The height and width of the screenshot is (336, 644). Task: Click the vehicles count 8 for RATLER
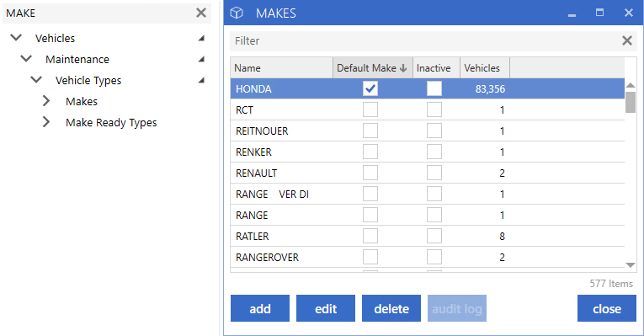tap(502, 236)
